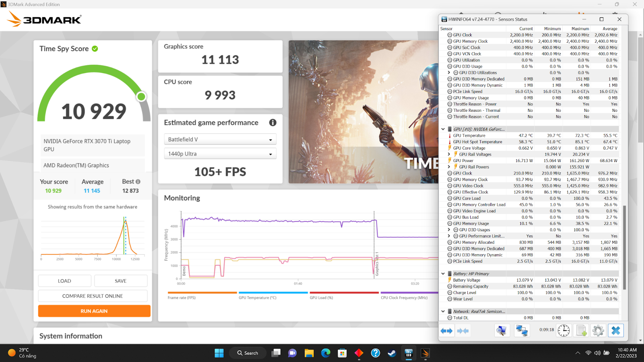The image size is (644, 362).
Task: Click the orange RUN AGAIN button
Action: pos(94,311)
